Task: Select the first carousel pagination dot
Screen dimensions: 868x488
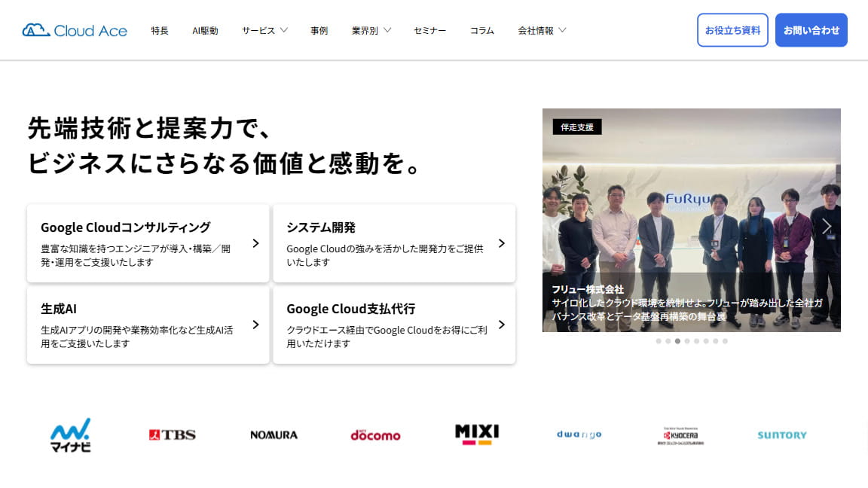Action: (659, 341)
